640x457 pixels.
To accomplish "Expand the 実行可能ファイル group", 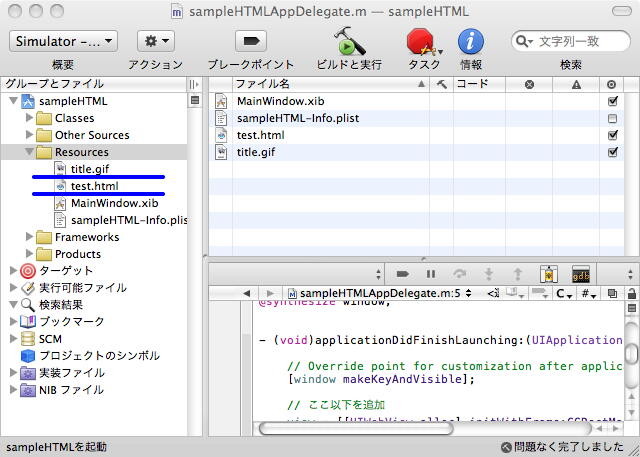I will (x=13, y=287).
